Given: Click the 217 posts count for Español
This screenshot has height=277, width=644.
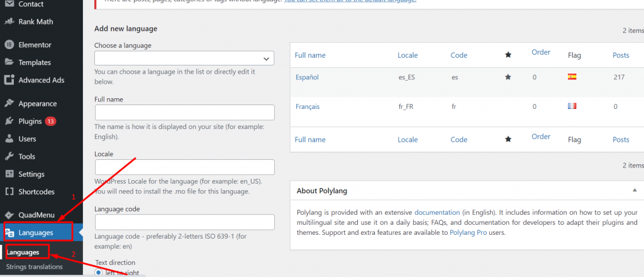Looking at the screenshot, I should tap(619, 77).
